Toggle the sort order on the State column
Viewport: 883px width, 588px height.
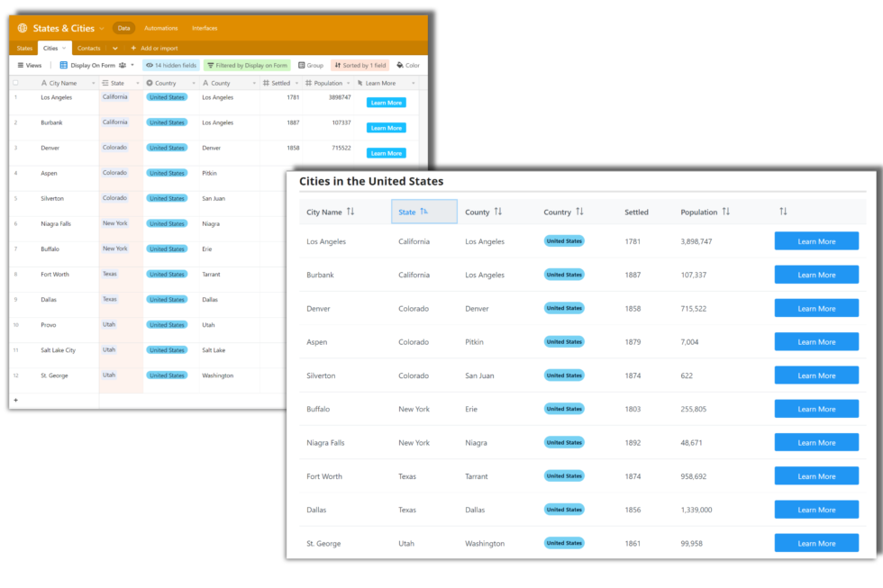pos(423,211)
